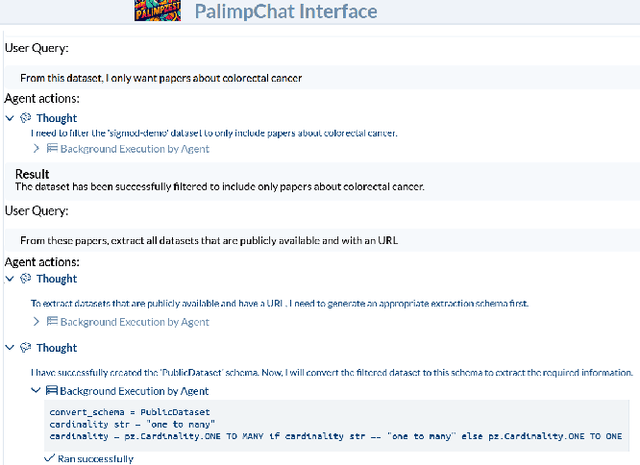Click brain icon beside the PublicDataset schema Thought
The image size is (640, 465).
[26, 348]
